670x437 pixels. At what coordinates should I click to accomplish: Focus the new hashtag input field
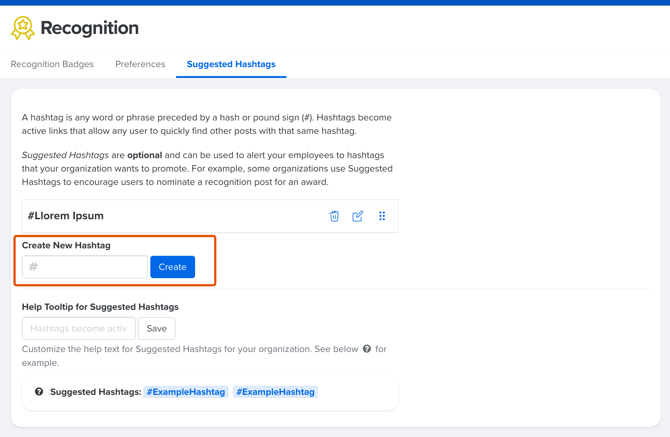coord(85,267)
